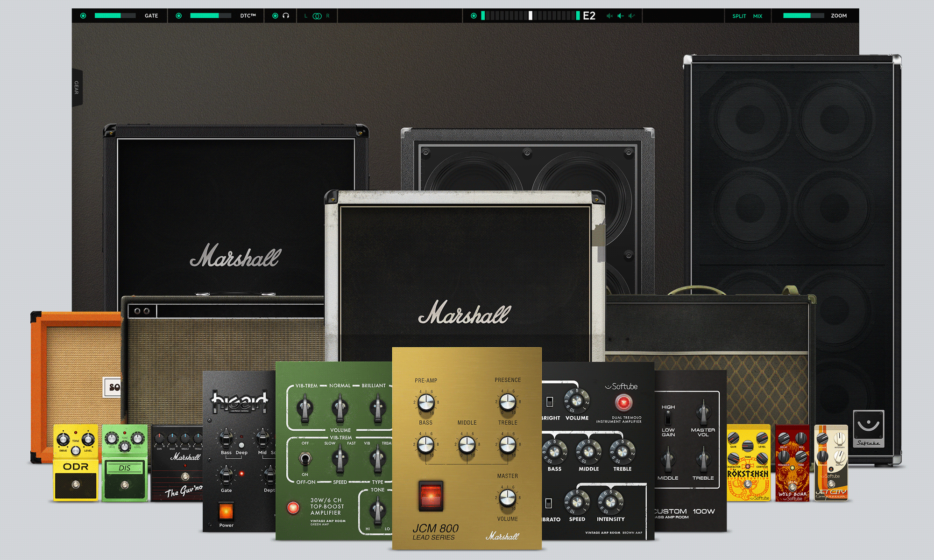This screenshot has height=560, width=934.
Task: Adjust the ZOOM slider
Action: [803, 16]
